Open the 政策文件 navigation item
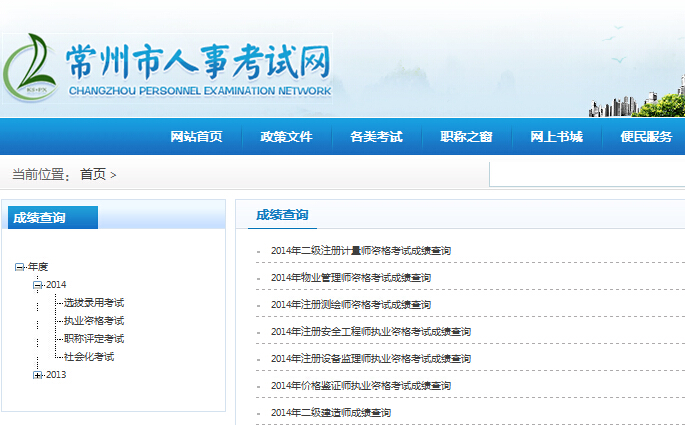Viewport: 685px width, 425px height. [287, 137]
